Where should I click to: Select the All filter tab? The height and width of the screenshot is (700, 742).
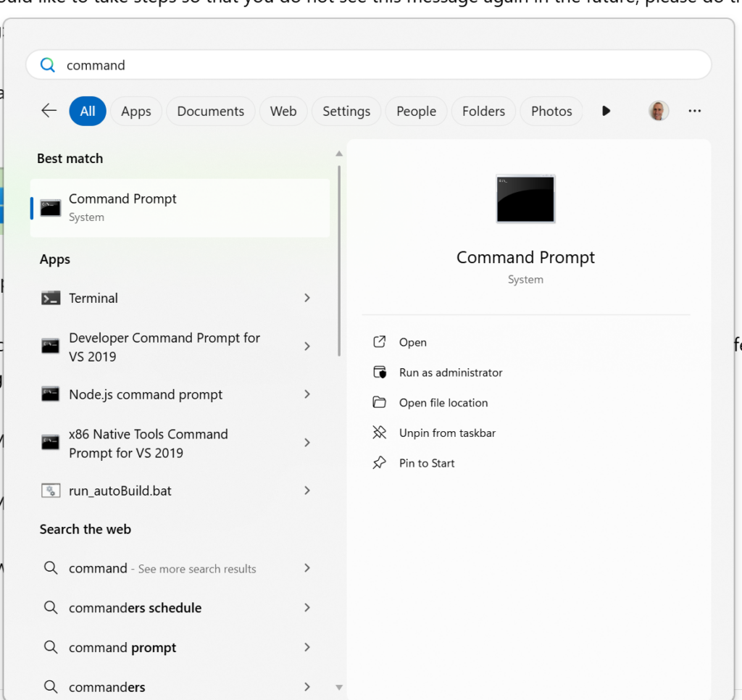[x=88, y=111]
